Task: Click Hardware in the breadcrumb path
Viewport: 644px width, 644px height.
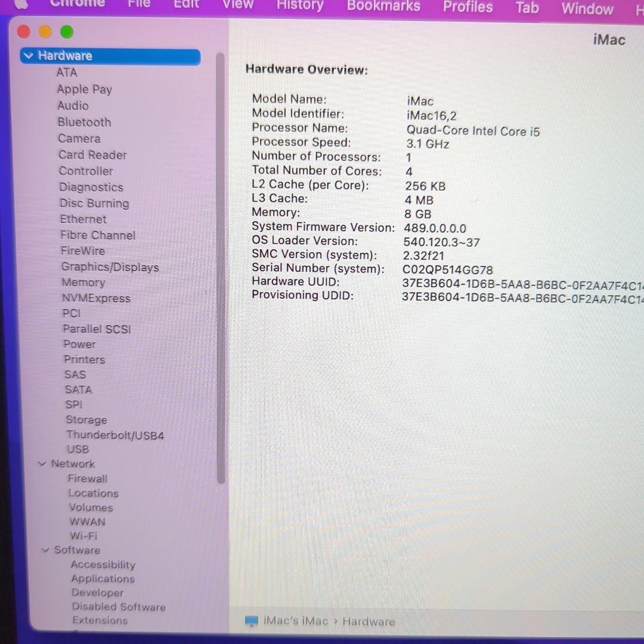Action: (x=369, y=621)
